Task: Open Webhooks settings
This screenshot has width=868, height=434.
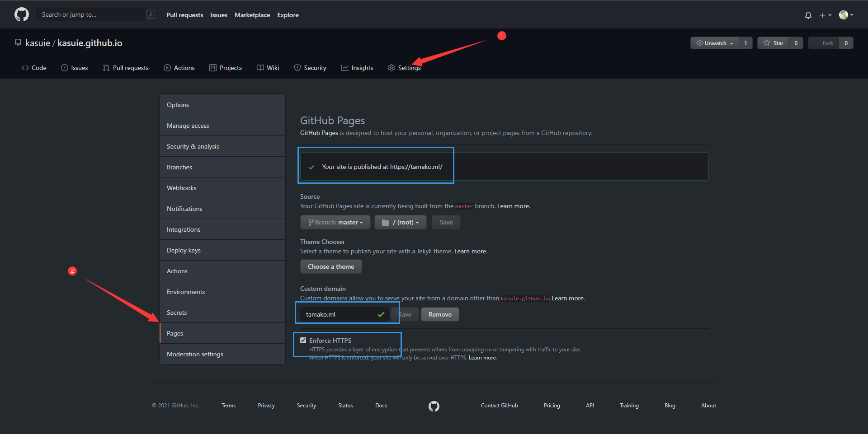Action: 222,188
